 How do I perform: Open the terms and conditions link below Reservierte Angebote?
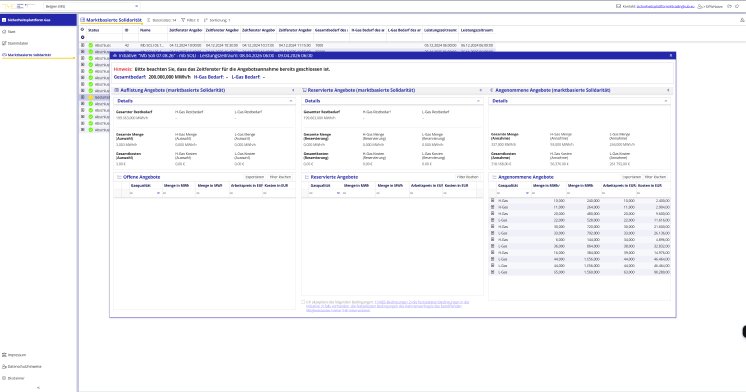pyautogui.click(x=388, y=306)
